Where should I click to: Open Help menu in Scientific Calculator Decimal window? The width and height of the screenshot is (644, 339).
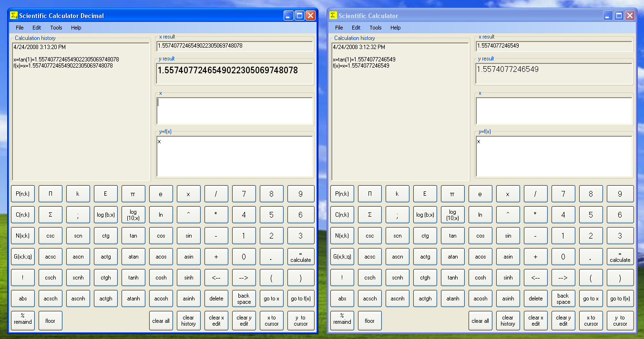(x=76, y=28)
